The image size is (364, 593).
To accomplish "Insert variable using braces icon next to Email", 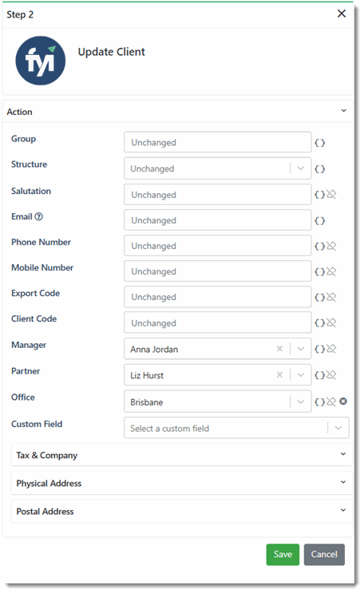I will tap(320, 221).
